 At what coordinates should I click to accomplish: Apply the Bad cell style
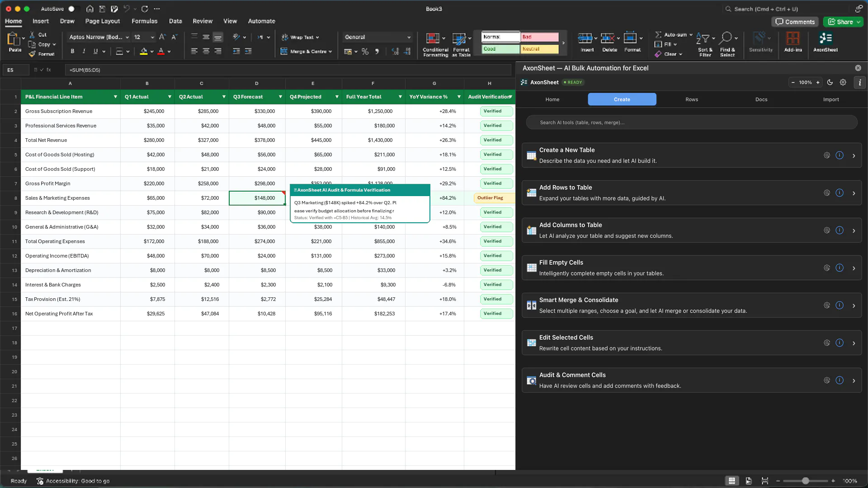coord(540,37)
